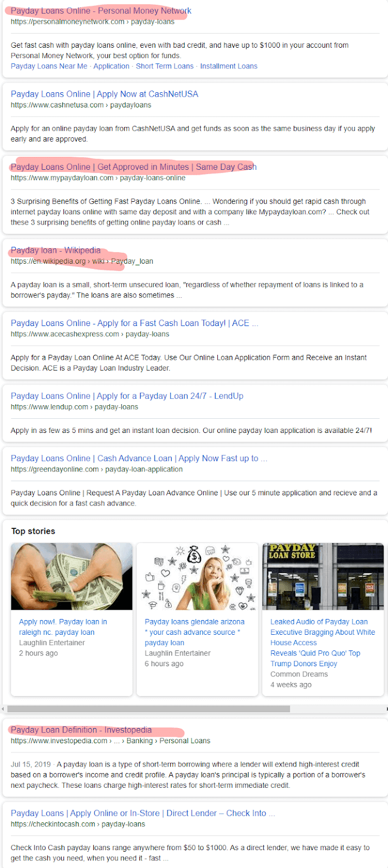Open CashNetUSA Apply Now result title

click(105, 94)
